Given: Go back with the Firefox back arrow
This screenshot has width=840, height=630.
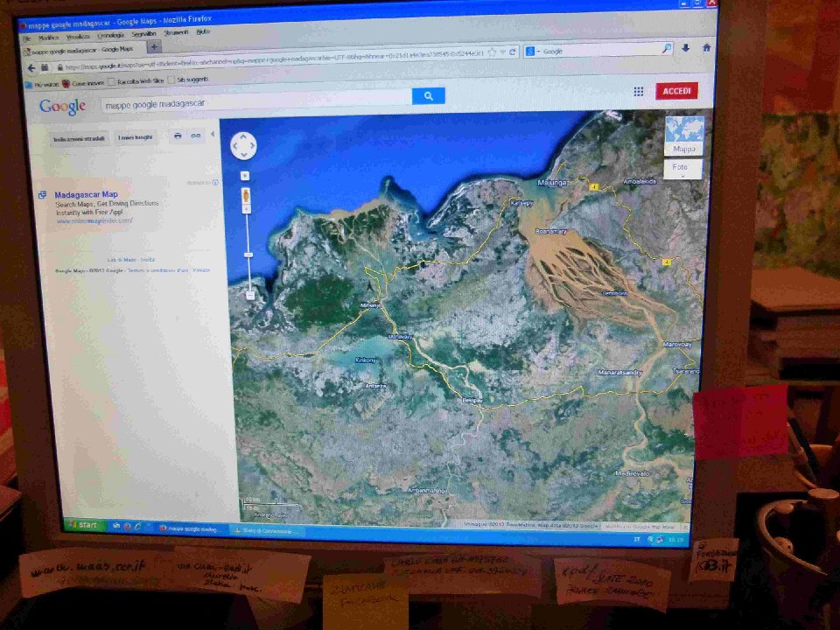Looking at the screenshot, I should [x=31, y=68].
